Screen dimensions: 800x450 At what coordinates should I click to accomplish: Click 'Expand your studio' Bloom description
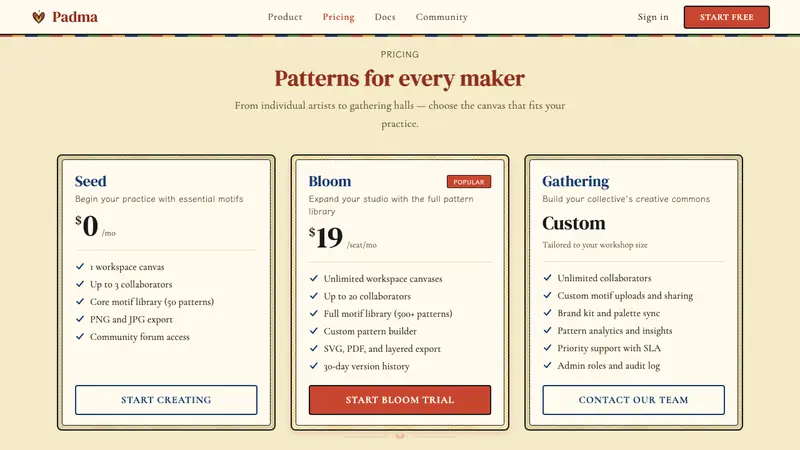click(391, 205)
